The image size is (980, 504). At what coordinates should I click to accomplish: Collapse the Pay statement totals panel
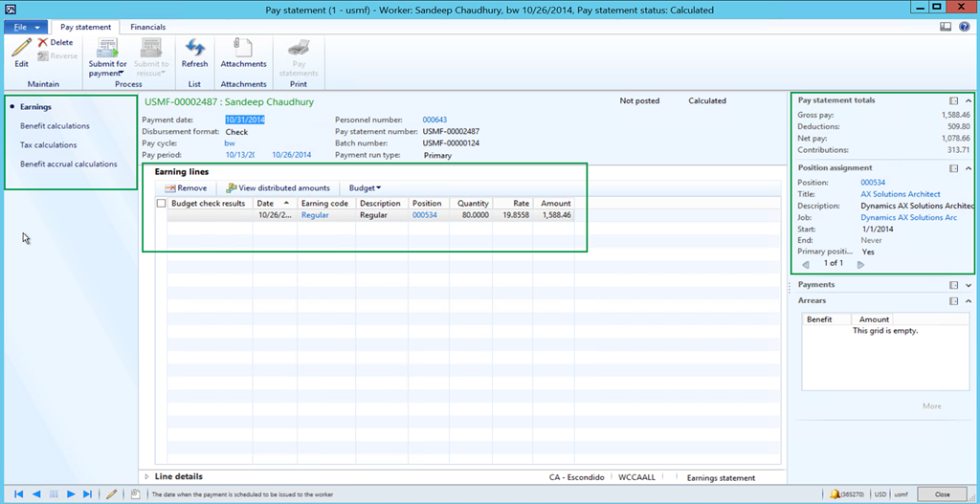tap(968, 100)
